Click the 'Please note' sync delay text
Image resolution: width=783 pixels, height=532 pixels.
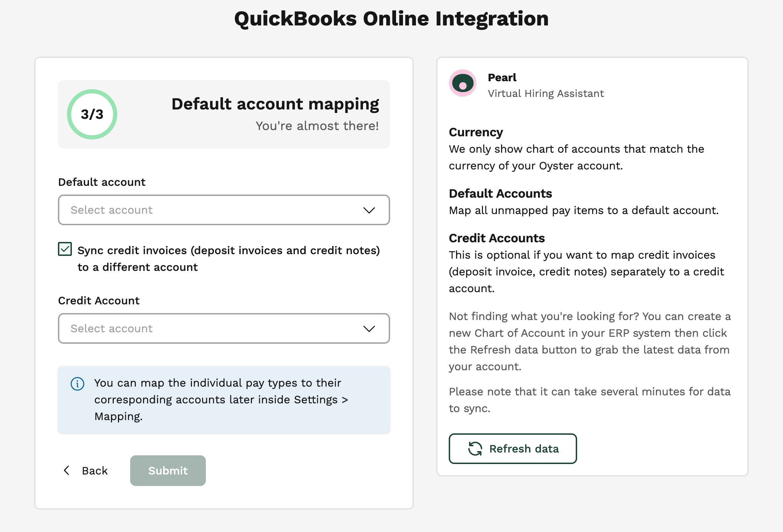click(590, 400)
